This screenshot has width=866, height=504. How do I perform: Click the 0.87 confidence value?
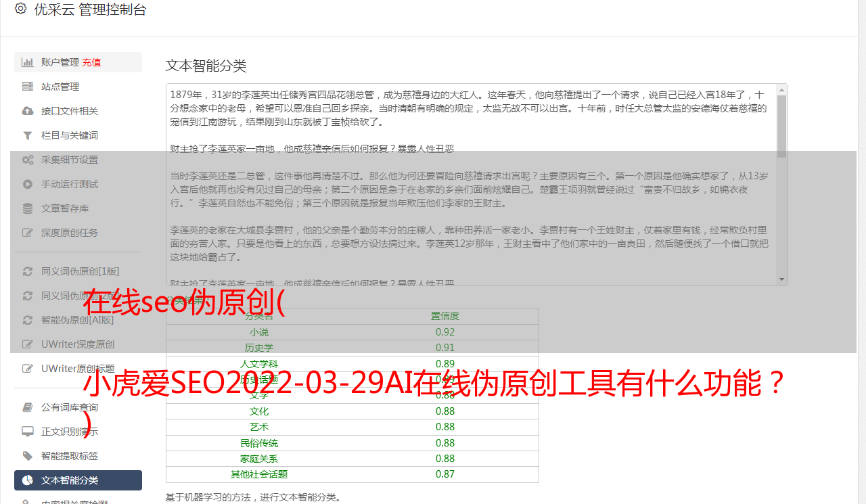click(445, 474)
